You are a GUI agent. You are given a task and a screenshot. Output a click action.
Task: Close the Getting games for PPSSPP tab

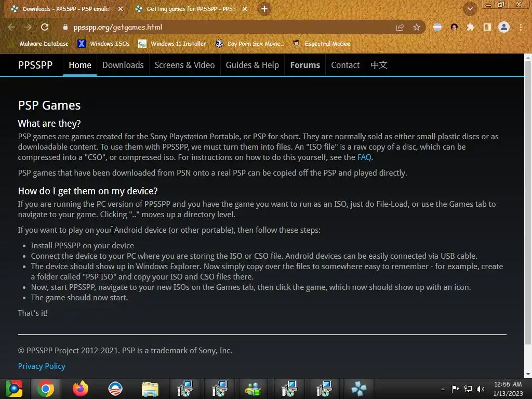245,9
